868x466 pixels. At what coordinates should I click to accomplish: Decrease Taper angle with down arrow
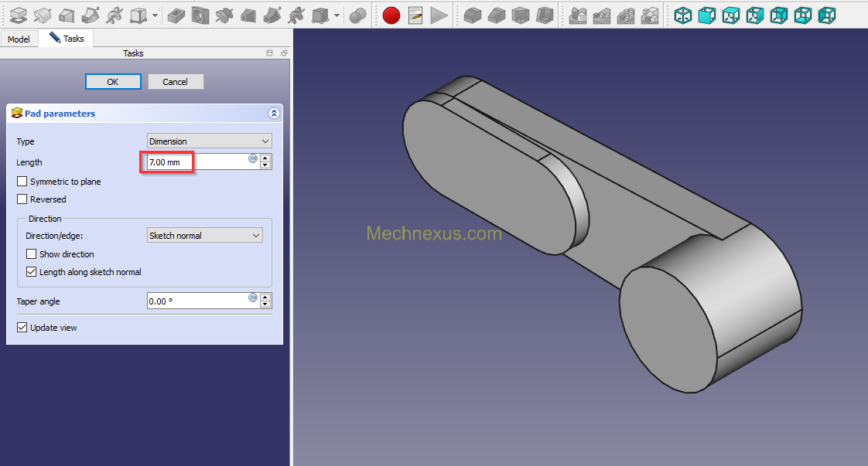pos(265,304)
